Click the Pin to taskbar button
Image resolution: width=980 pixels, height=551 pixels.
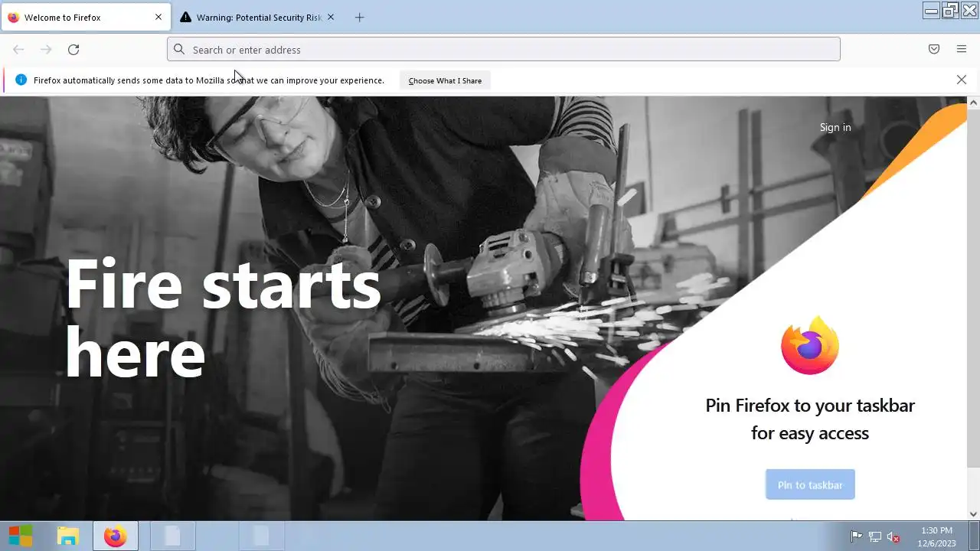(x=810, y=484)
